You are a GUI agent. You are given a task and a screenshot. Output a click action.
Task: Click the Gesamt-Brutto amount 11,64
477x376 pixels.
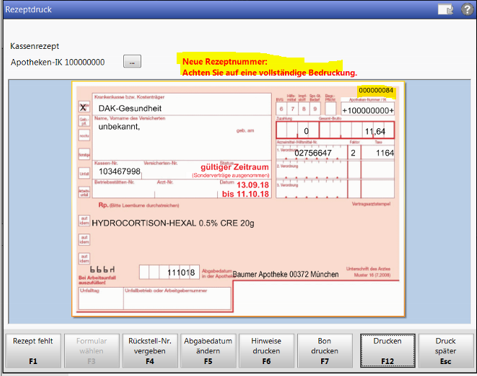[x=375, y=131]
